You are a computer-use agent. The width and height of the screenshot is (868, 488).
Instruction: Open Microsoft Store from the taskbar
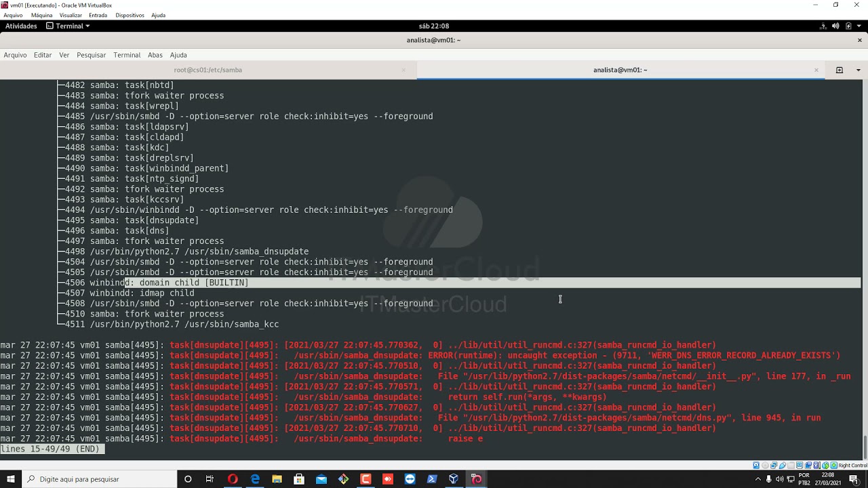(x=299, y=479)
